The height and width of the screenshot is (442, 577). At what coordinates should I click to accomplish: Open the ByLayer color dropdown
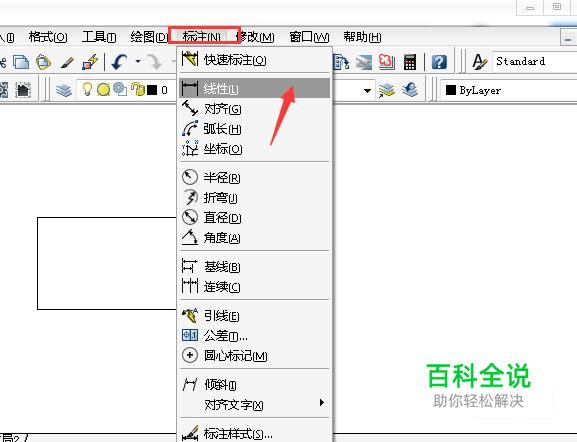tap(508, 90)
